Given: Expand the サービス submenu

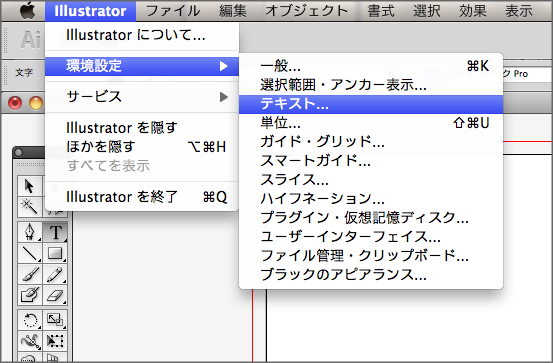Looking at the screenshot, I should tap(142, 97).
